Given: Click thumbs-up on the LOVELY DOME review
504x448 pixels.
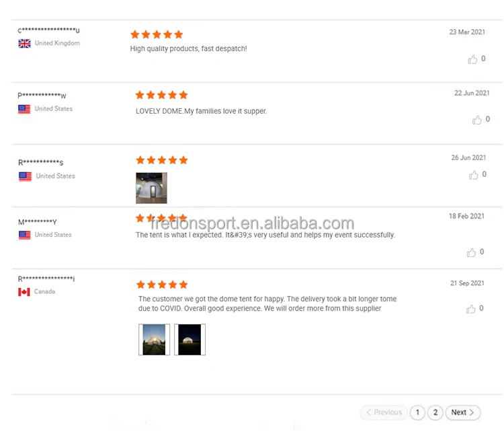Looking at the screenshot, I should [476, 120].
